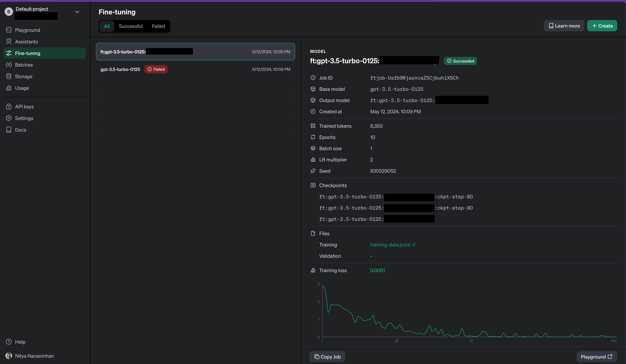Open the Batches section

[x=24, y=65]
